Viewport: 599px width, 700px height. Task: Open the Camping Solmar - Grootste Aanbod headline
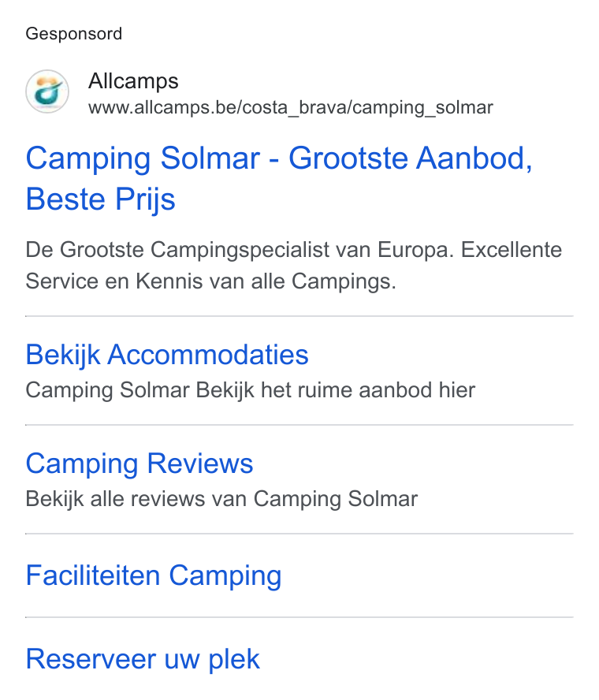point(280,158)
